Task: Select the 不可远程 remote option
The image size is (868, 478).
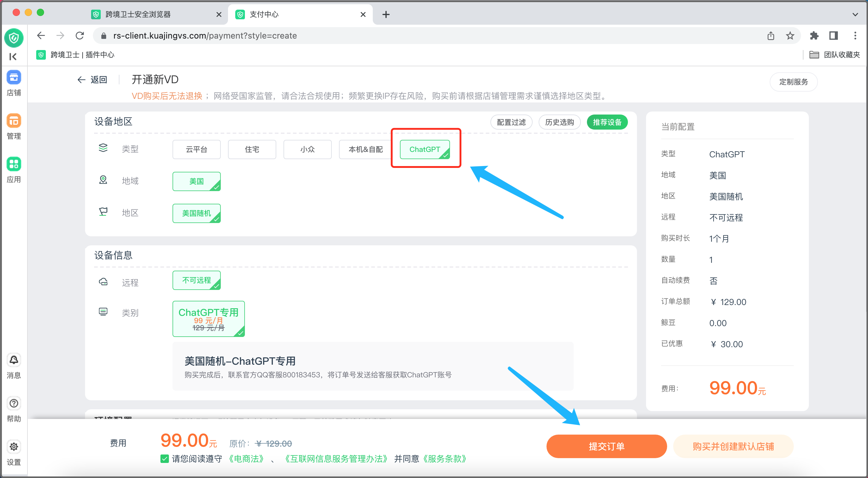Action: point(196,280)
